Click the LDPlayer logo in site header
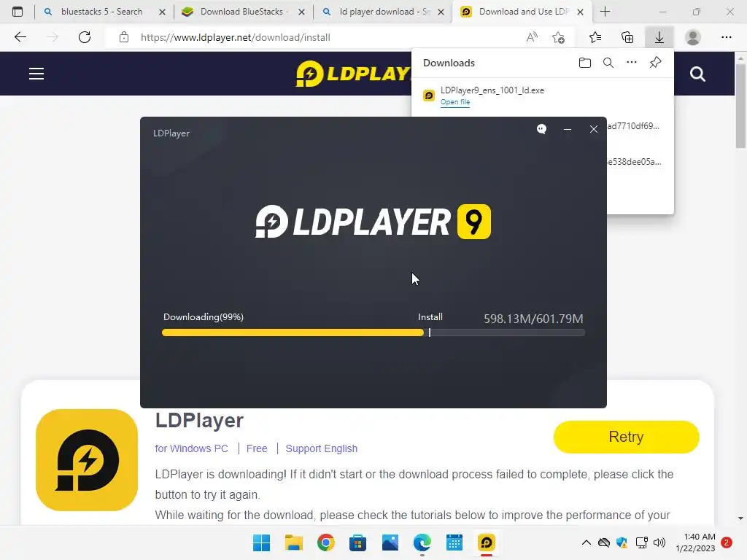Image resolution: width=747 pixels, height=560 pixels. click(x=353, y=74)
